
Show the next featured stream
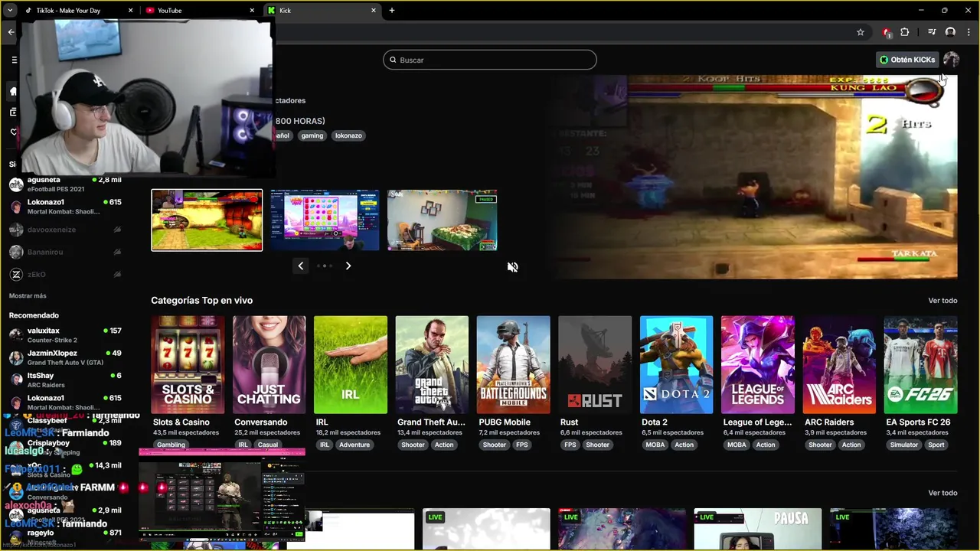348,266
